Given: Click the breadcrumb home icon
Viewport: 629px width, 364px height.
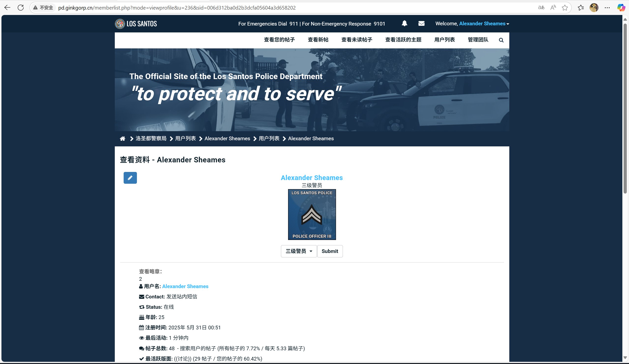Looking at the screenshot, I should pos(123,139).
